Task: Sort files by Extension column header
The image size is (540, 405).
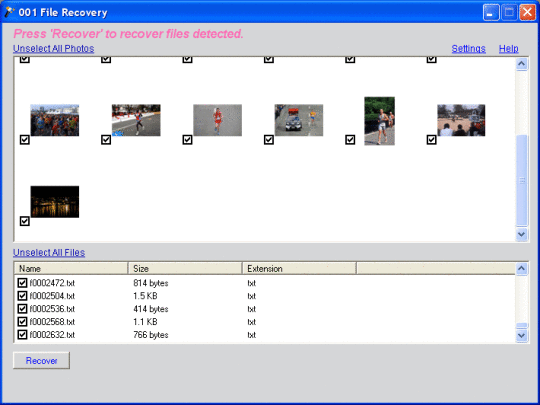Action: [299, 268]
